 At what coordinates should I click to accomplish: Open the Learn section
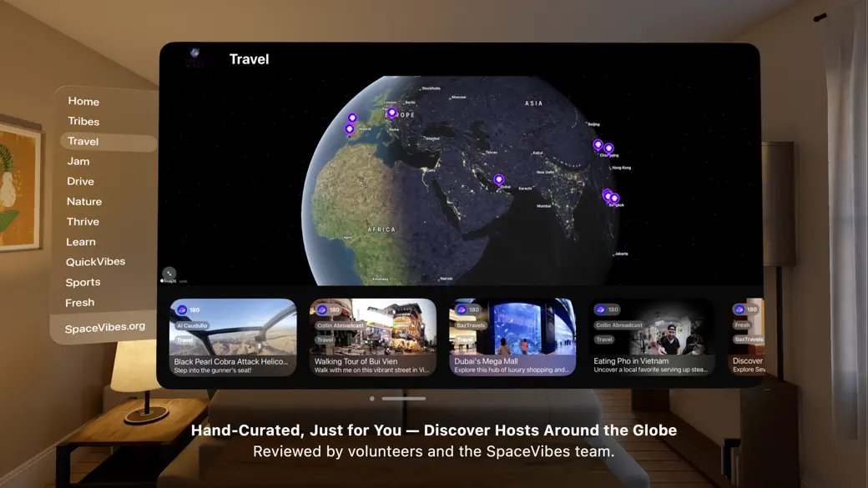[x=81, y=242]
